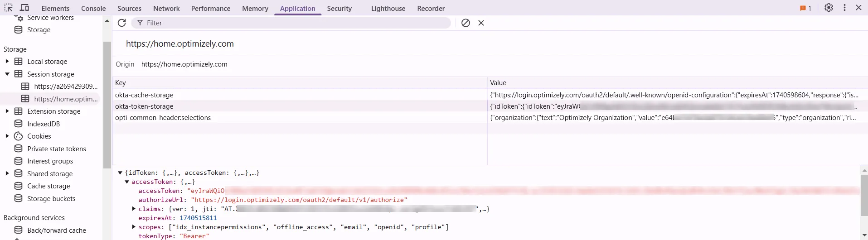Viewport: 868px width, 240px height.
Task: Click the opti-common-header organization value cell
Action: (x=678, y=117)
